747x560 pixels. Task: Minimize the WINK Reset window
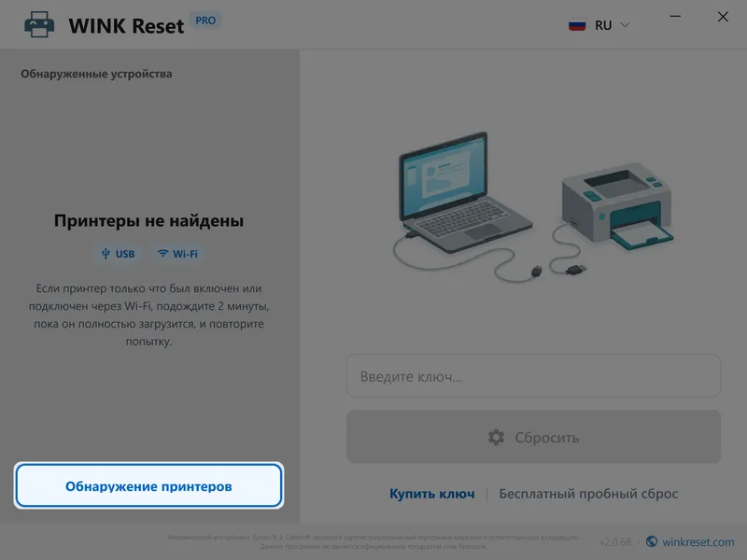(x=675, y=17)
